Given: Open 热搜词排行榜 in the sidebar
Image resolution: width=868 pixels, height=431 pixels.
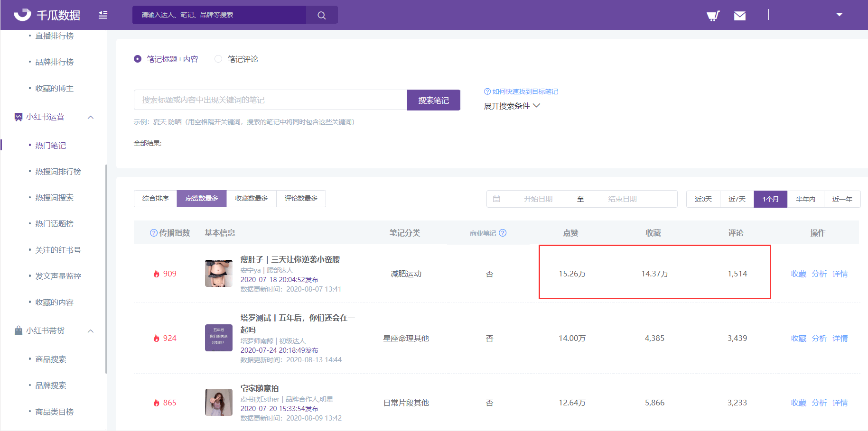Looking at the screenshot, I should coord(58,171).
